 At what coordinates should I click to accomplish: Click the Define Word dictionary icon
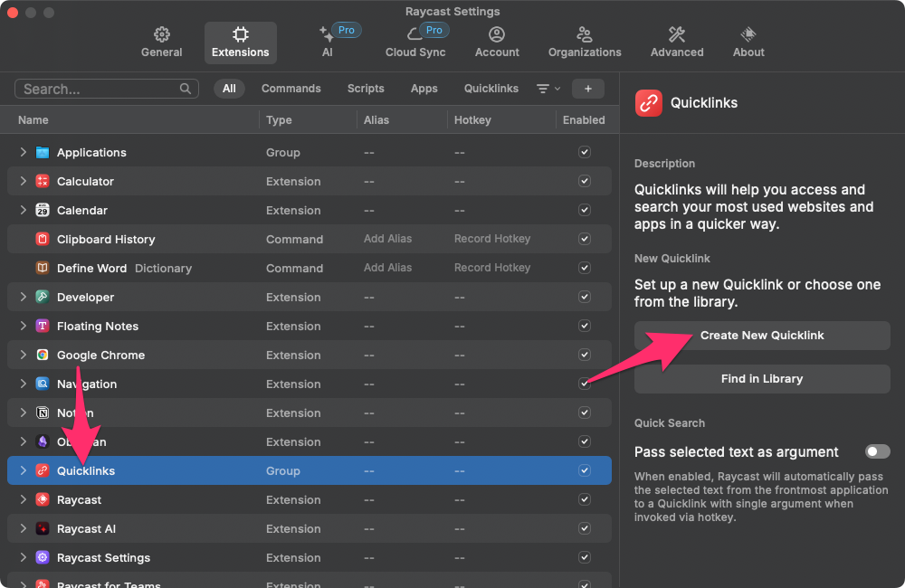pos(43,268)
